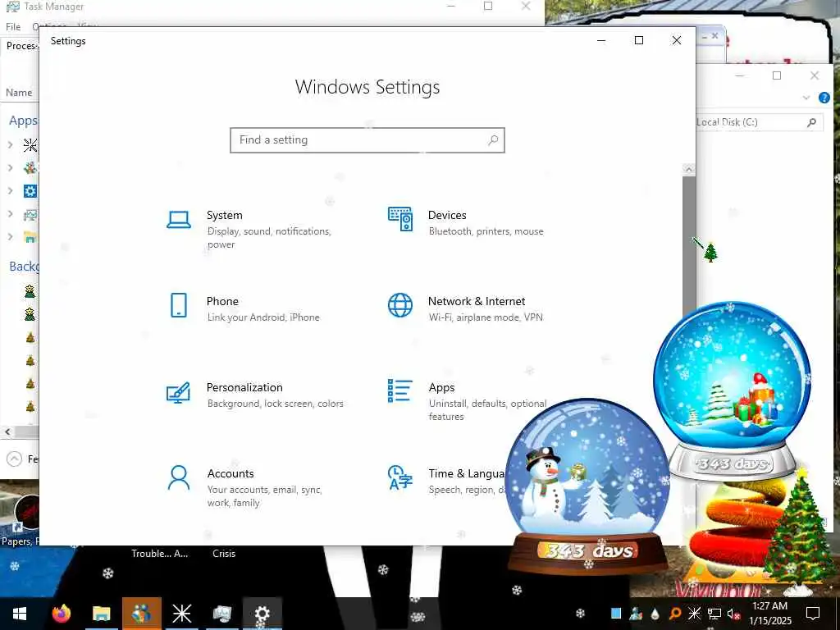840x630 pixels.
Task: Select the asterisk process icon in Task Manager
Action: click(x=30, y=144)
